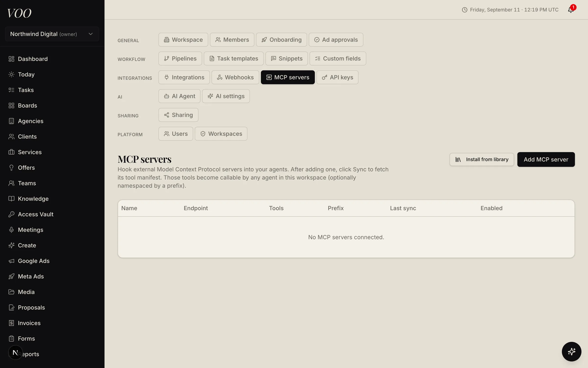
Task: Click the Services briefcase icon
Action: coord(11,152)
